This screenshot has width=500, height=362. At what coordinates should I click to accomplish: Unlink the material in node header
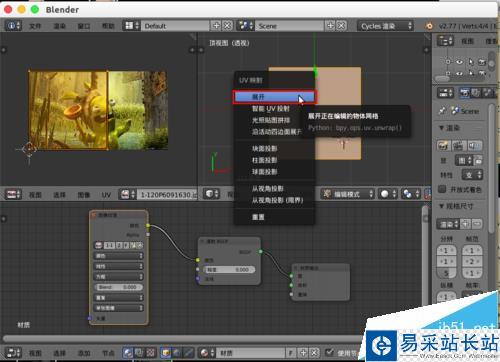point(314,353)
